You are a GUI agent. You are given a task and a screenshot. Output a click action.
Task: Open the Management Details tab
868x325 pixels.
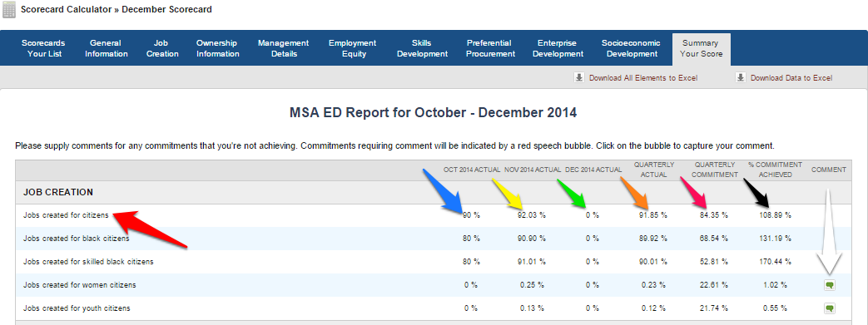click(x=284, y=48)
